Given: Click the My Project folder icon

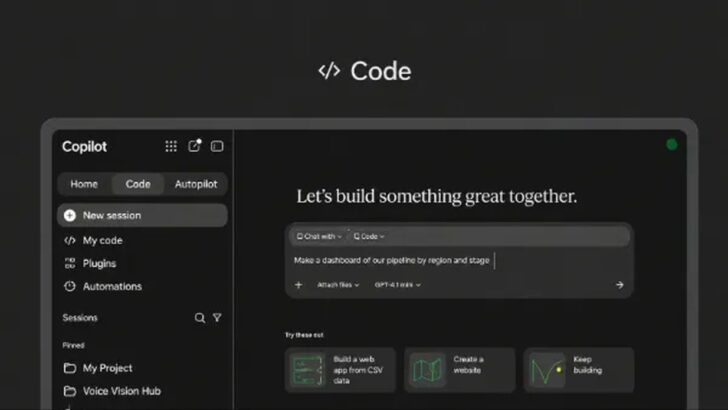Looking at the screenshot, I should coord(70,368).
